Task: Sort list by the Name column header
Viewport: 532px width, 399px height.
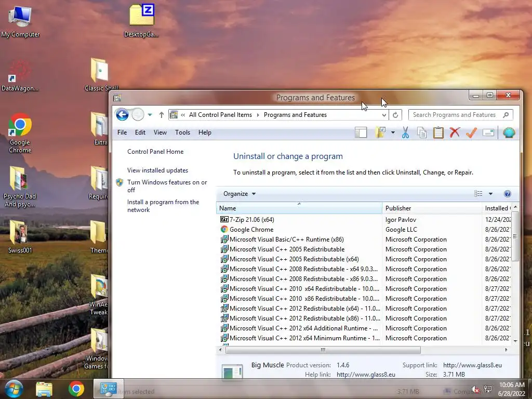Action: point(299,208)
